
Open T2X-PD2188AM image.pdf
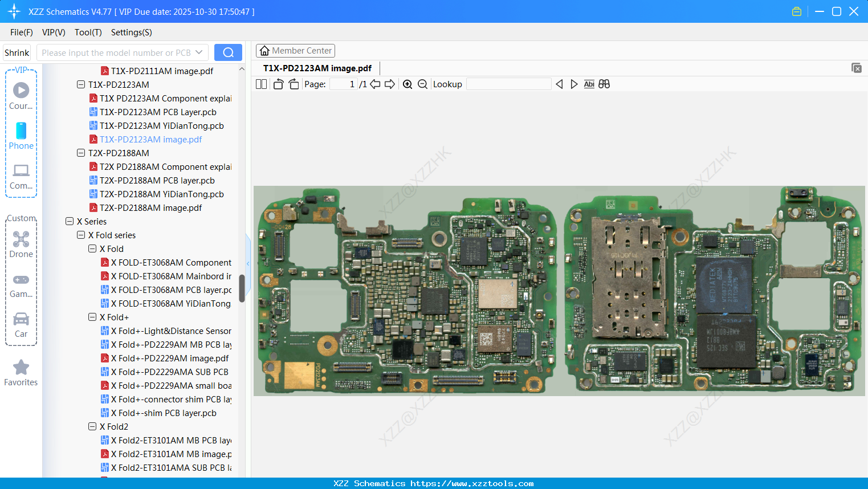pyautogui.click(x=145, y=207)
